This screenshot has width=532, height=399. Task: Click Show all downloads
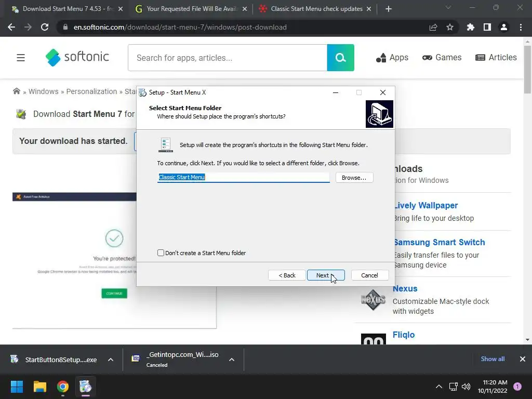pyautogui.click(x=493, y=359)
